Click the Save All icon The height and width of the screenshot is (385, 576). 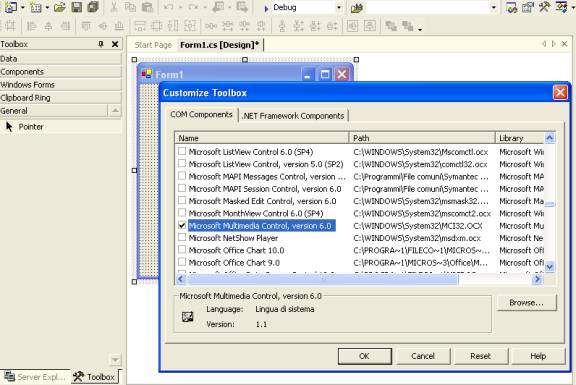click(x=93, y=7)
